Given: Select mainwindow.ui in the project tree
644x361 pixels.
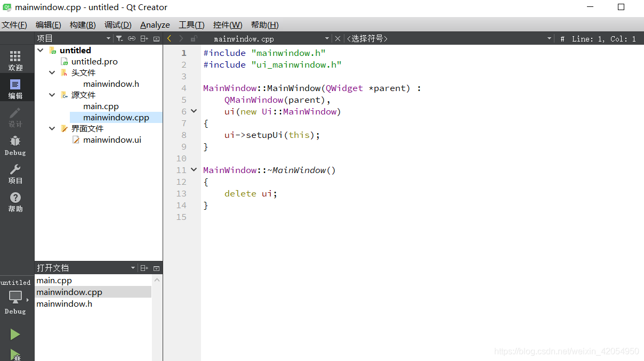Looking at the screenshot, I should (112, 140).
